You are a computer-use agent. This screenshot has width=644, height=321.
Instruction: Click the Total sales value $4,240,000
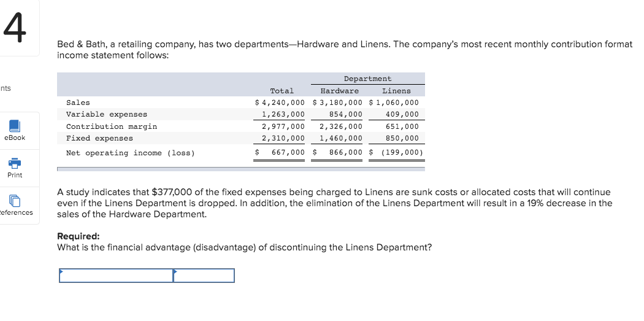[280, 102]
